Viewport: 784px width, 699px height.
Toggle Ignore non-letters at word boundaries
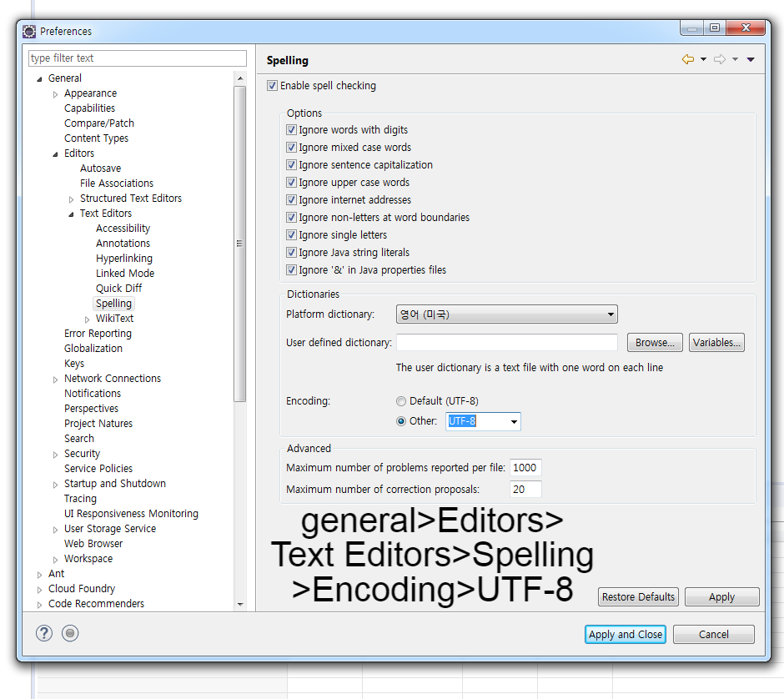pos(292,218)
